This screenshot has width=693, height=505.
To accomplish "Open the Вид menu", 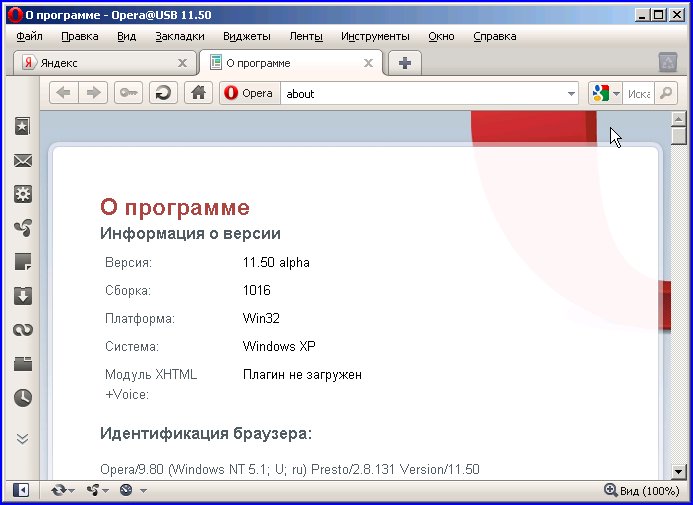I will pyautogui.click(x=126, y=36).
